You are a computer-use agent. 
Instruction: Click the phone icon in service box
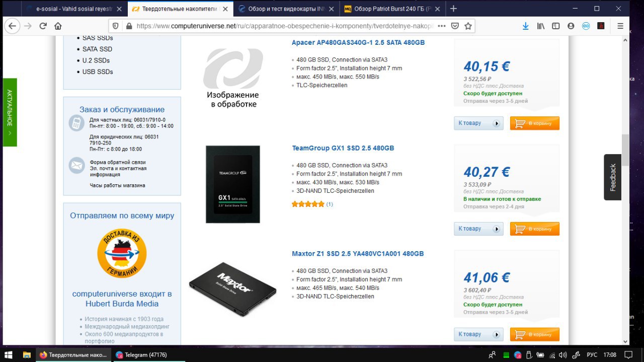click(x=76, y=123)
